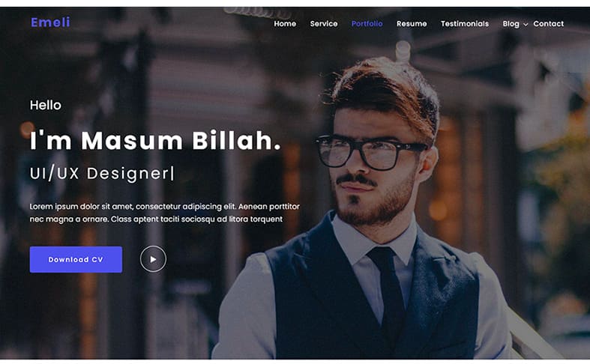
Task: Go to the Service section
Action: pos(324,24)
